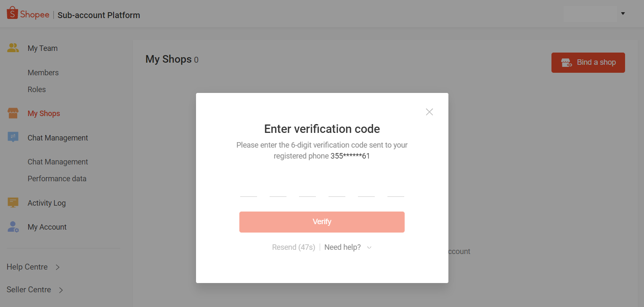Open the Roles section
The width and height of the screenshot is (644, 307).
pos(37,89)
